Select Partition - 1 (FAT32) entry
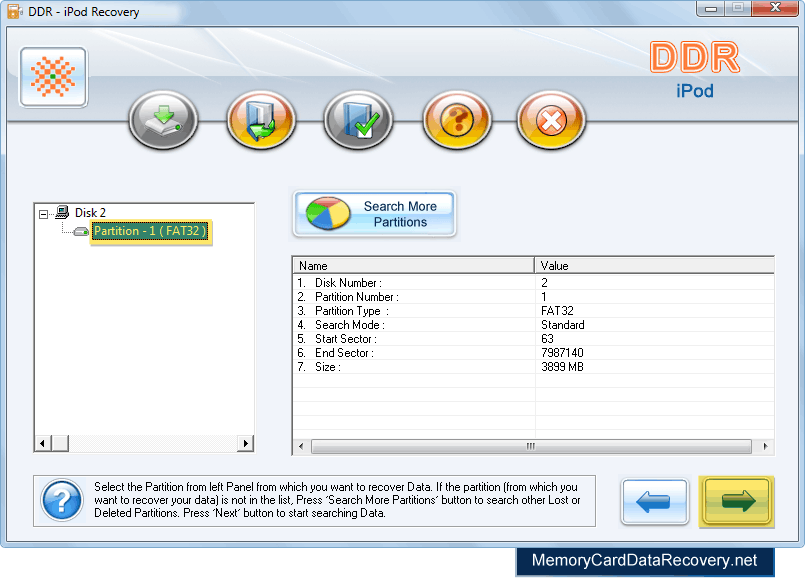The image size is (805, 578). pos(150,231)
